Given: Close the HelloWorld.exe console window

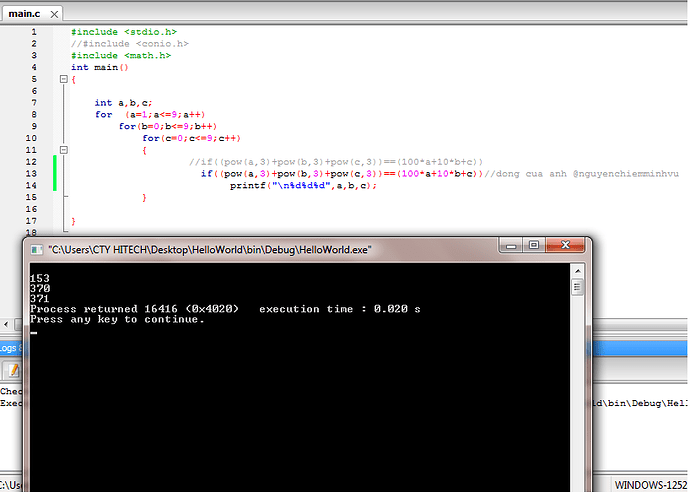Looking at the screenshot, I should [x=566, y=245].
